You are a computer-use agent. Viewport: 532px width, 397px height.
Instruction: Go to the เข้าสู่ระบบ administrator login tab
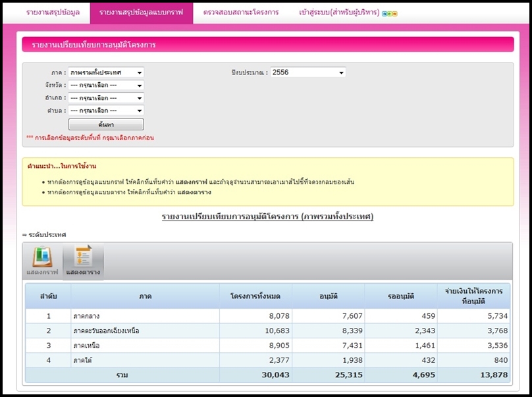pyautogui.click(x=339, y=13)
